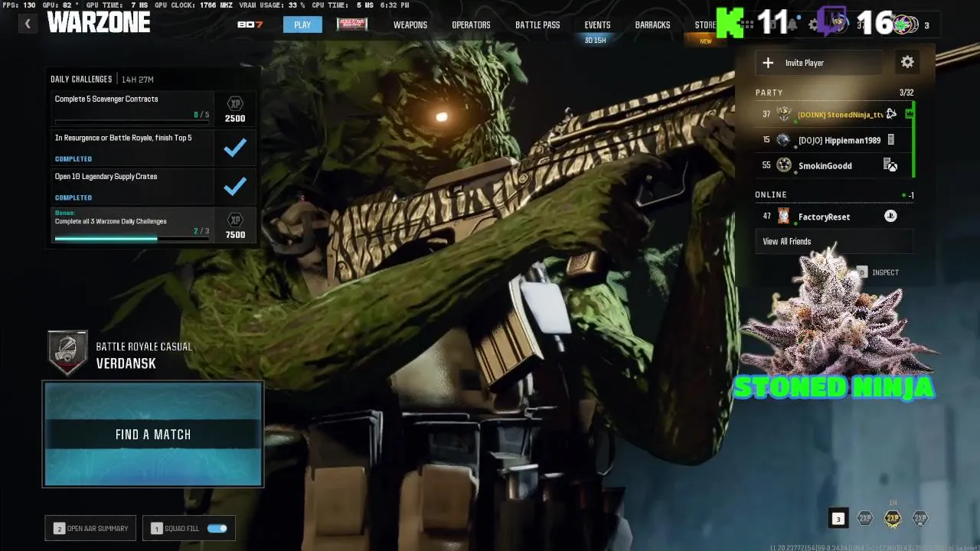Viewport: 980px width, 551px height.
Task: Click the WARZONE logo
Action: 99,22
